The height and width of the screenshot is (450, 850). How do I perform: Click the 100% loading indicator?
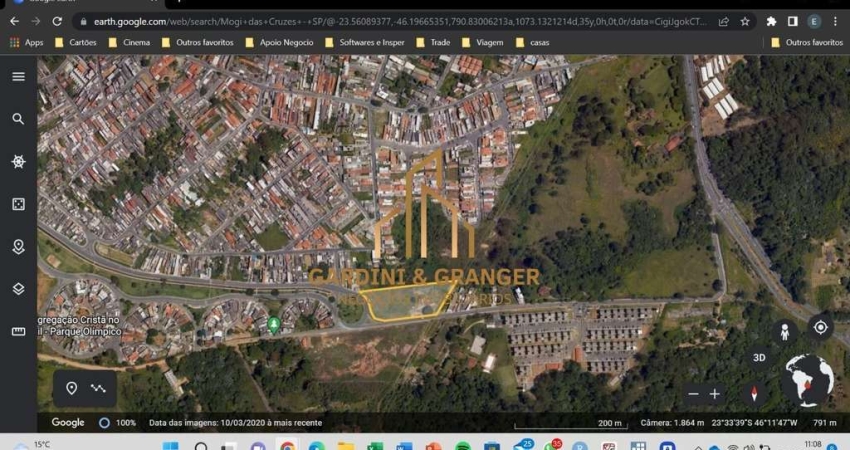[x=118, y=423]
